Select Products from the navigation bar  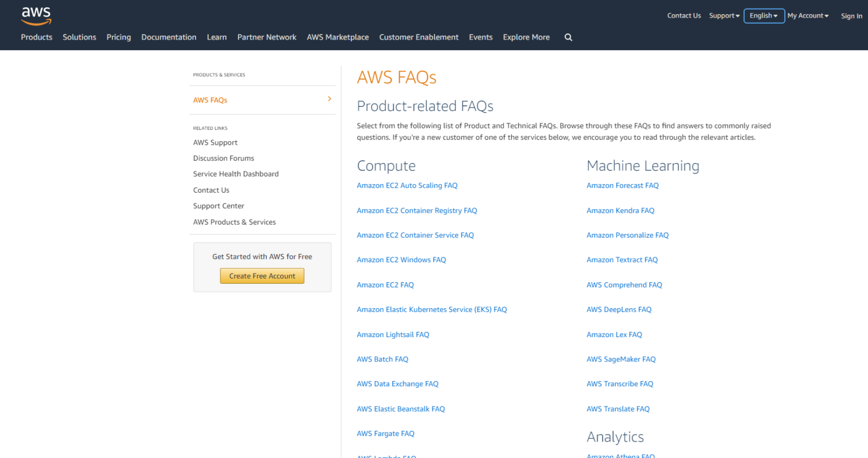pyautogui.click(x=36, y=37)
